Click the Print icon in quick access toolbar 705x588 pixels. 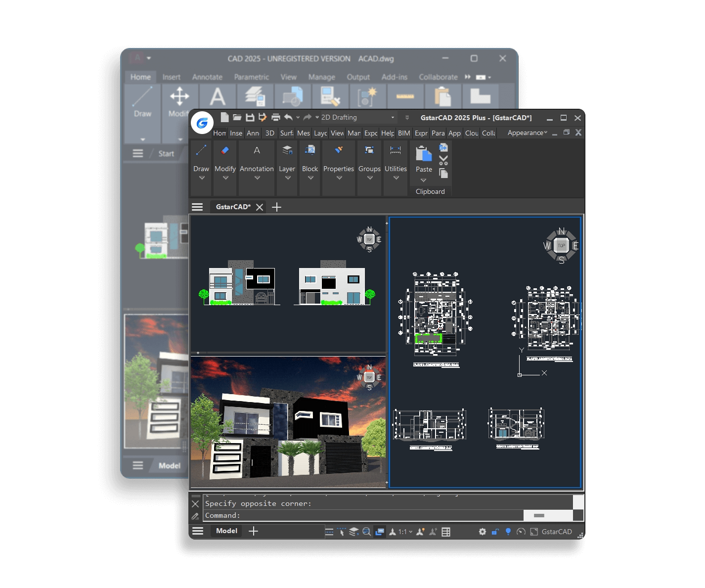pos(276,117)
